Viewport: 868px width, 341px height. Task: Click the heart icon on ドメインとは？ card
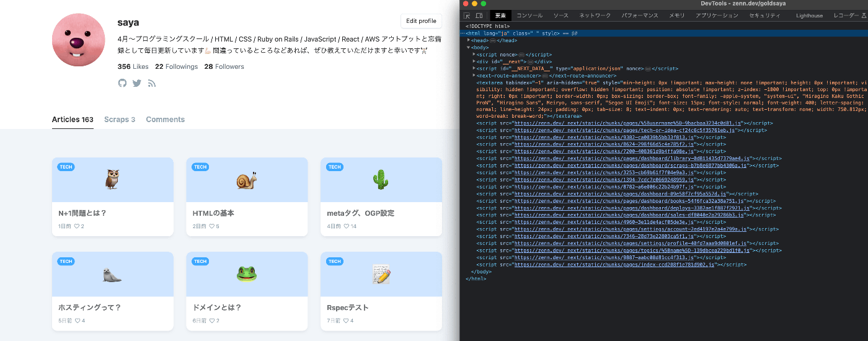(211, 321)
